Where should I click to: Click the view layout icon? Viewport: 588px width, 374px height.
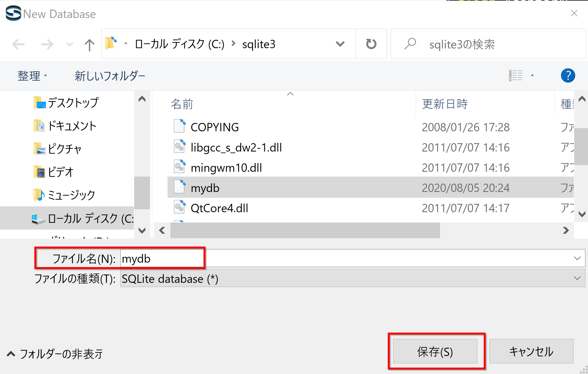[x=516, y=76]
